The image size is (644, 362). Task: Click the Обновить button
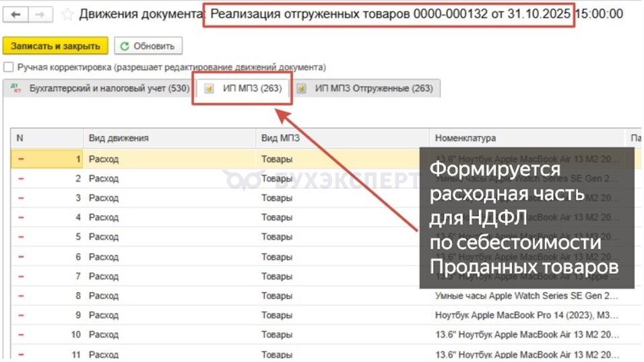(148, 46)
